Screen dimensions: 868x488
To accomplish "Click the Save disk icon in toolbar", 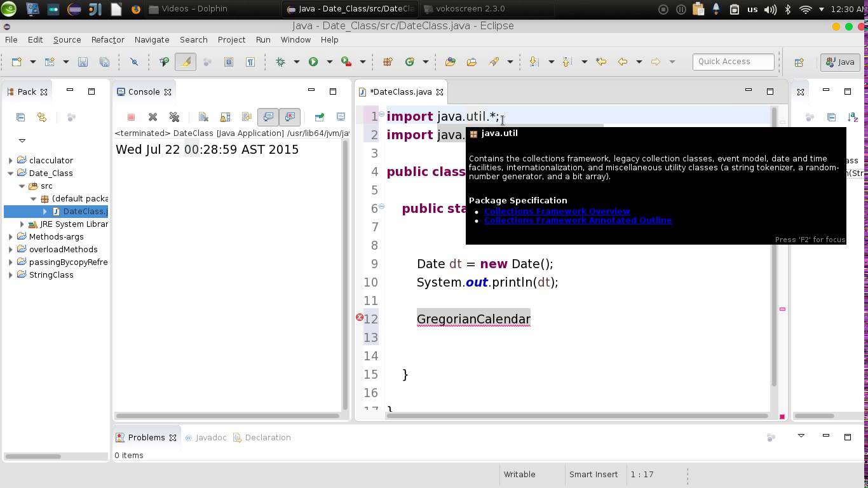I will pyautogui.click(x=83, y=62).
